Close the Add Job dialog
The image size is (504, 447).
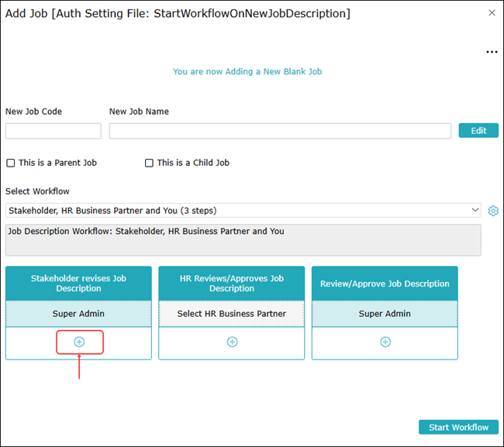coord(492,13)
